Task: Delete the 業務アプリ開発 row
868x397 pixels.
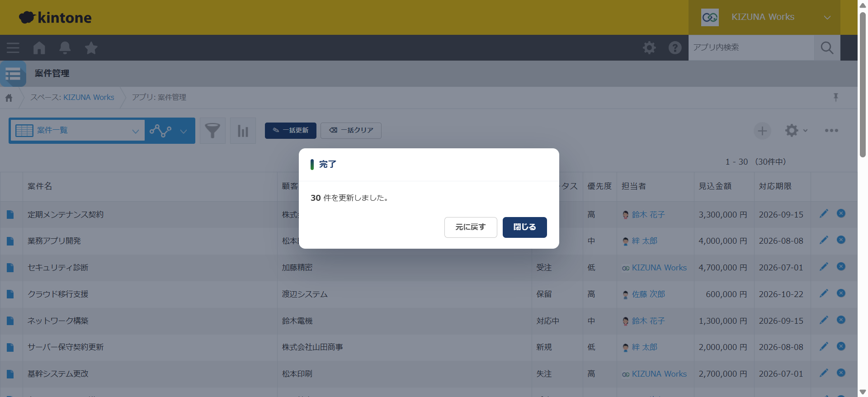Action: (x=841, y=240)
